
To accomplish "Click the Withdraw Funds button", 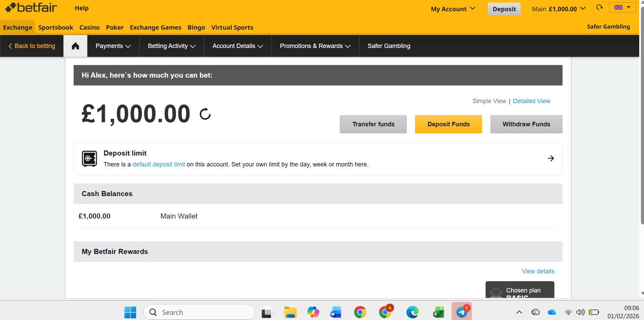I will point(526,124).
